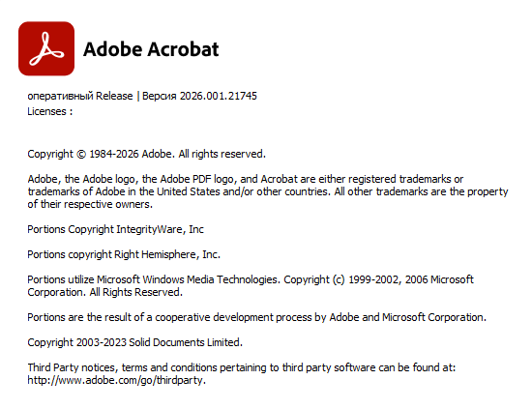Click the vertical bar separator before Версия
The width and height of the screenshot is (532, 409).
(x=138, y=97)
